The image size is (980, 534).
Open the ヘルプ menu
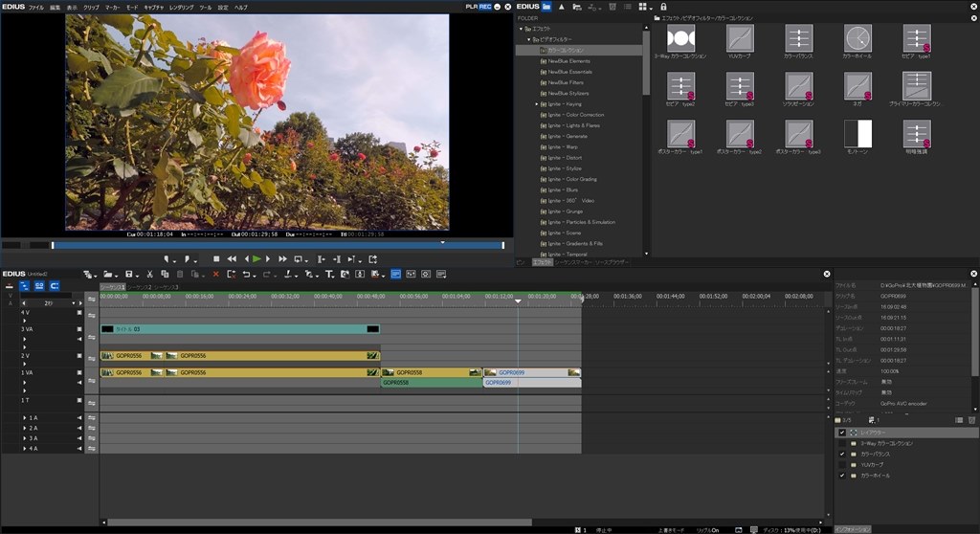(240, 8)
